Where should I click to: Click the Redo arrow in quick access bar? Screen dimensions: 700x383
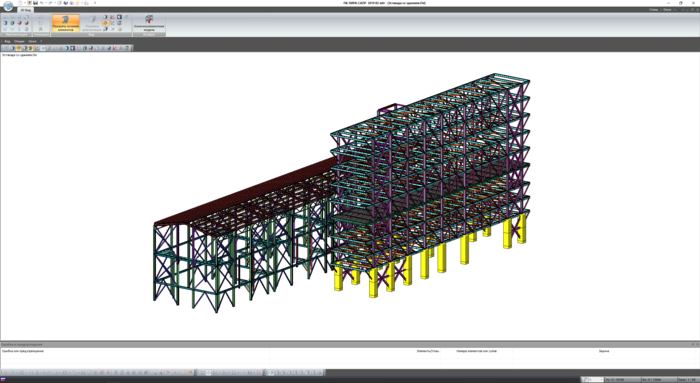(50, 3)
